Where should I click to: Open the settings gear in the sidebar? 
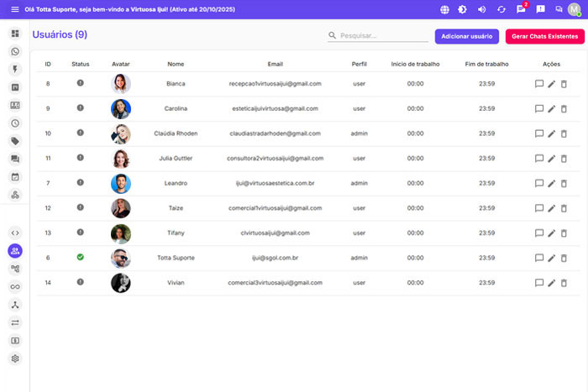pos(15,358)
